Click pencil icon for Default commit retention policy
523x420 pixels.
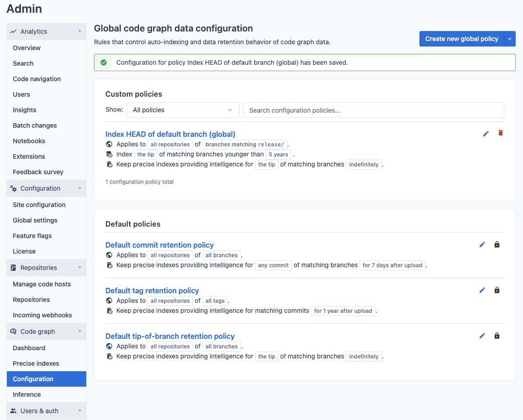click(482, 244)
